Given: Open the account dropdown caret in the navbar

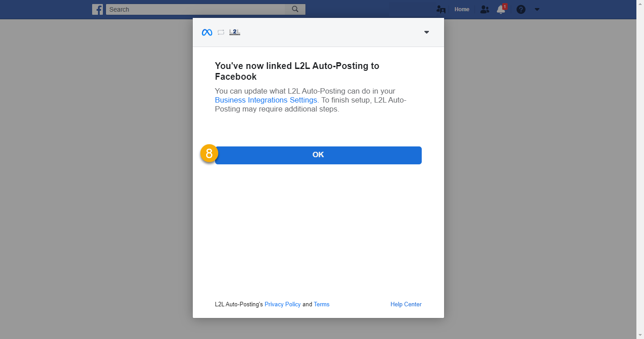Looking at the screenshot, I should 537,9.
